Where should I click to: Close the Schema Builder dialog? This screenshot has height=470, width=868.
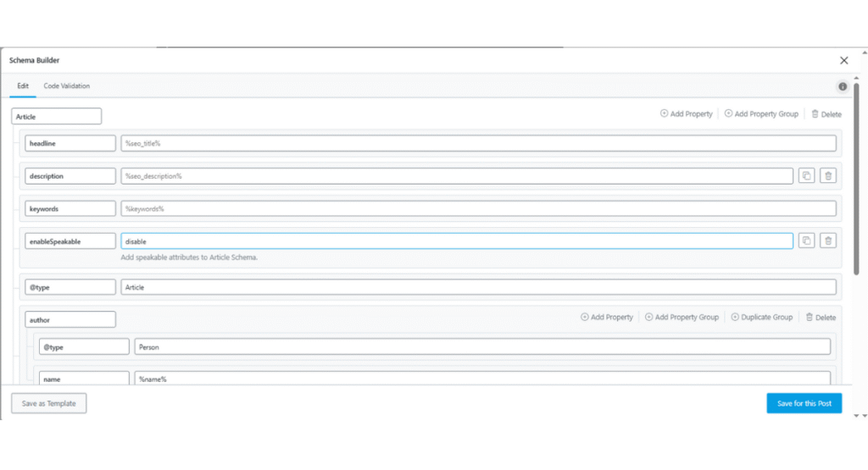point(843,60)
